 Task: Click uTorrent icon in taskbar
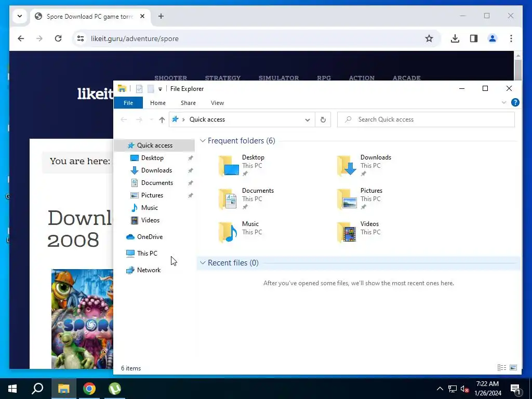tap(115, 389)
